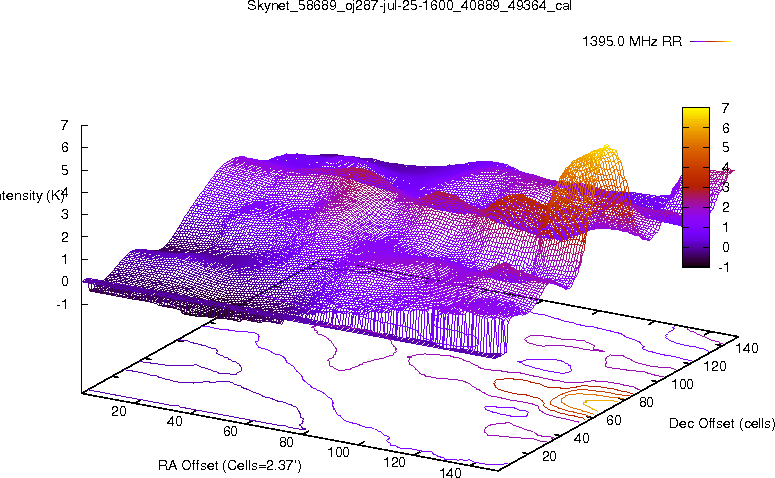Click the 1 tick on the Intensity axis
Viewport: 775px width, 478px height.
[64, 259]
